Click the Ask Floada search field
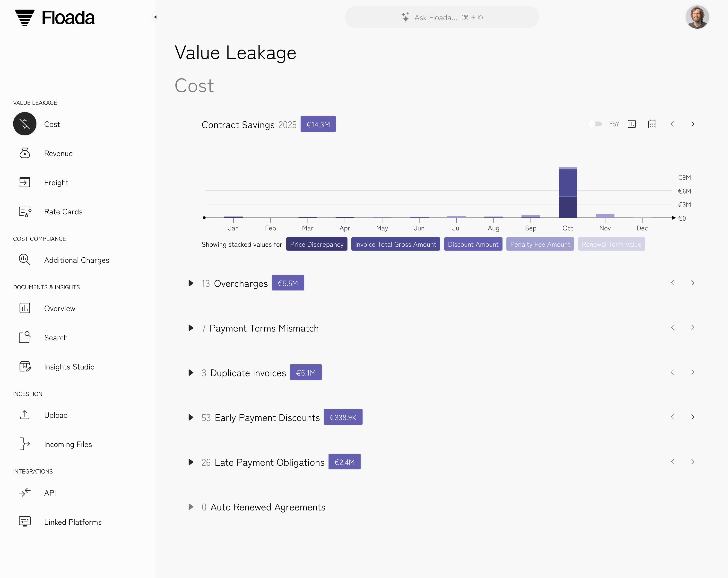728x578 pixels. pos(442,17)
